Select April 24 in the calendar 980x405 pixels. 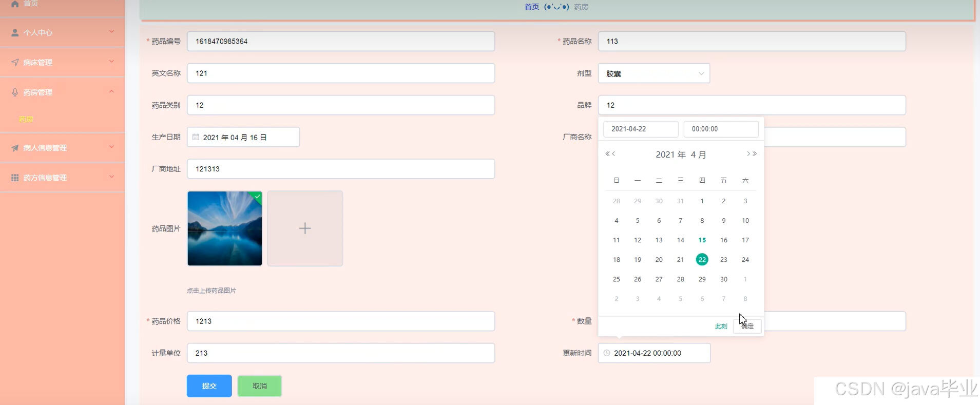pyautogui.click(x=745, y=260)
